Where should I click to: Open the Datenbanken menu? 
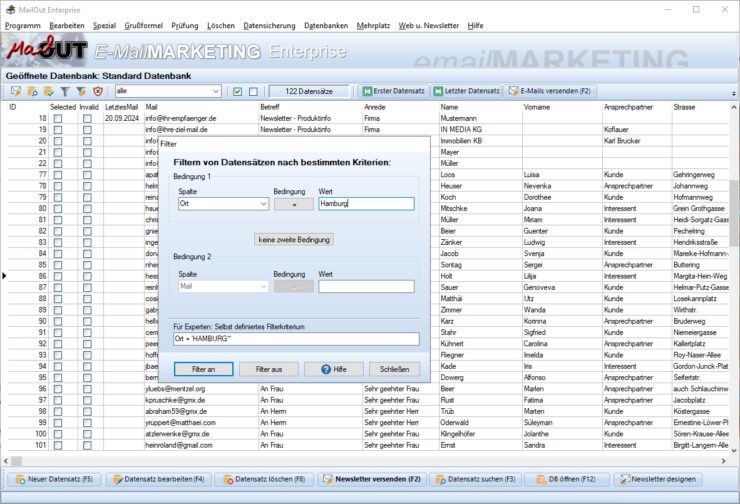326,25
